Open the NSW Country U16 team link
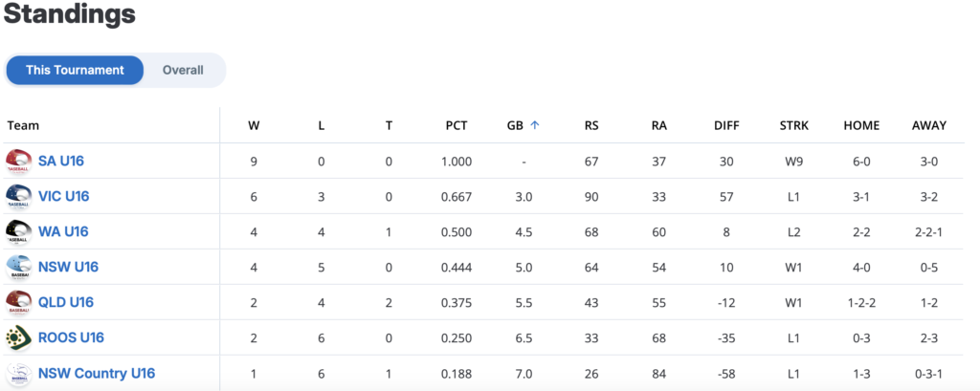 (97, 373)
